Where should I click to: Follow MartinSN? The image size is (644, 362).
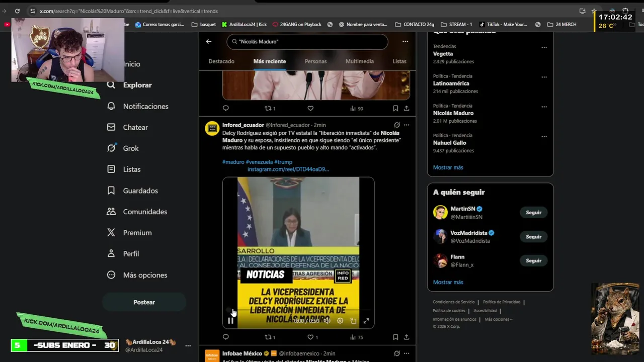tap(533, 213)
